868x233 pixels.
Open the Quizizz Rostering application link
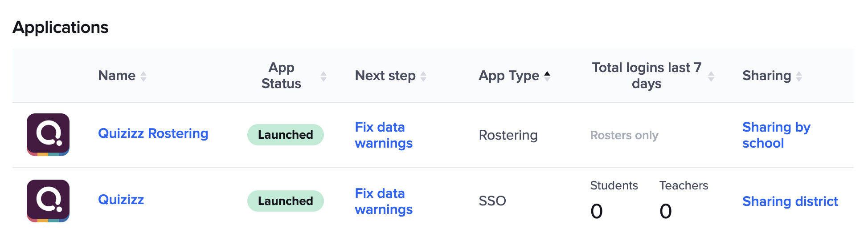[153, 133]
